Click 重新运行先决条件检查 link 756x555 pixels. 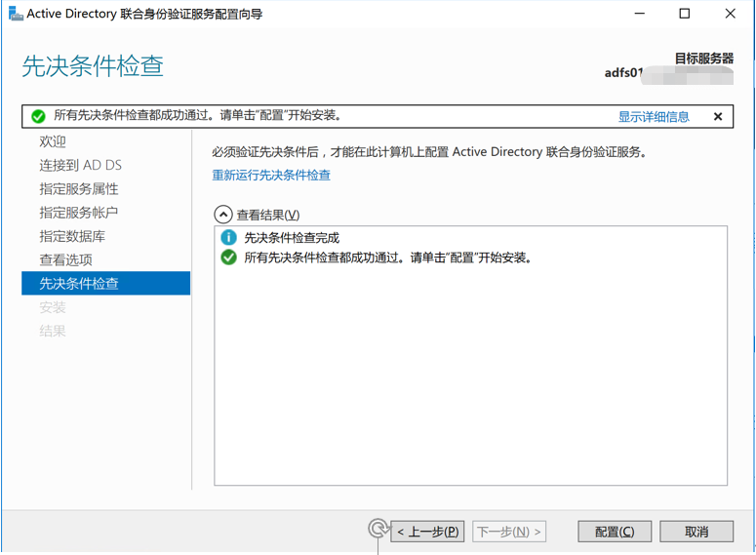(x=271, y=175)
